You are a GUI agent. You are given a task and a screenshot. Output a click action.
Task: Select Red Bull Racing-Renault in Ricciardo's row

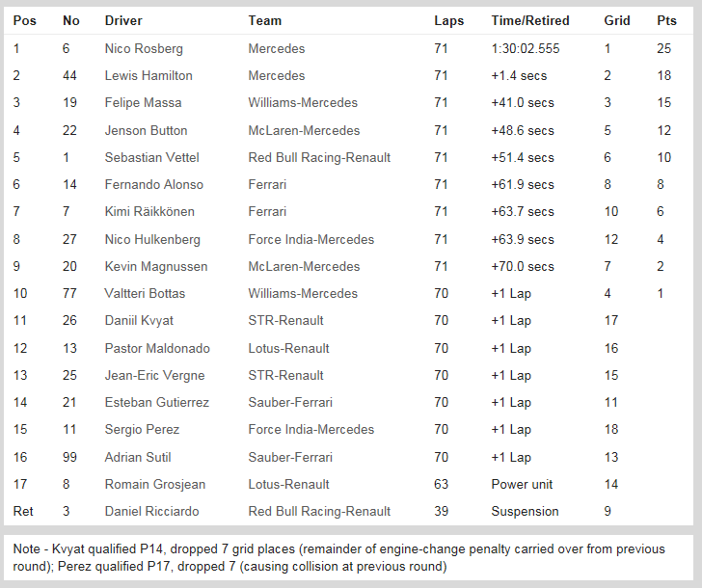[x=319, y=511]
